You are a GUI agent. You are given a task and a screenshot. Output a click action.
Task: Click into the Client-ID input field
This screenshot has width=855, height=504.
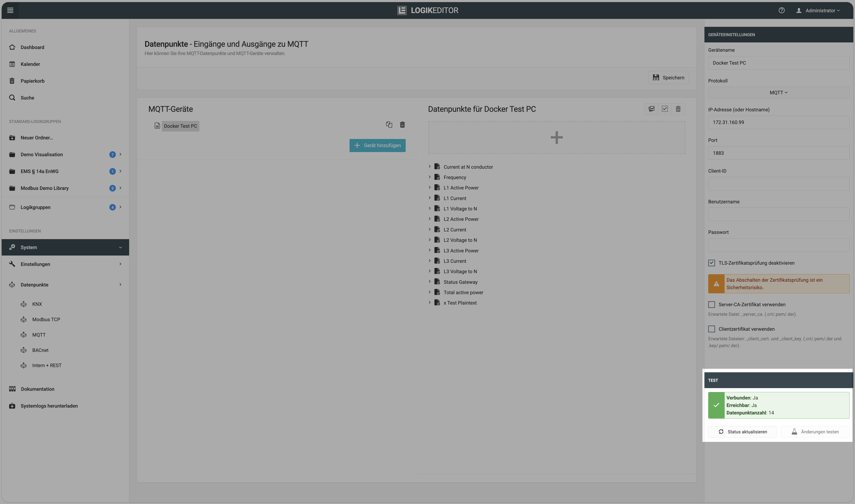[778, 184]
